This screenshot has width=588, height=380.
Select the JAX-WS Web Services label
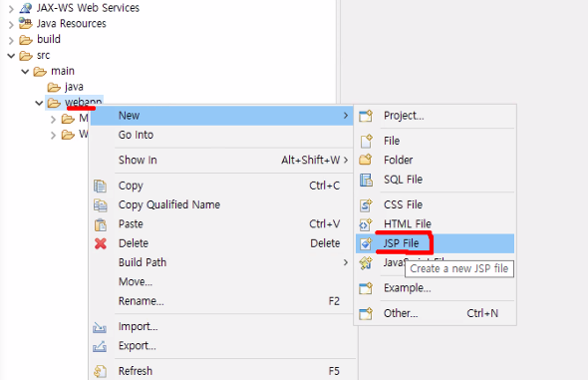coord(88,8)
